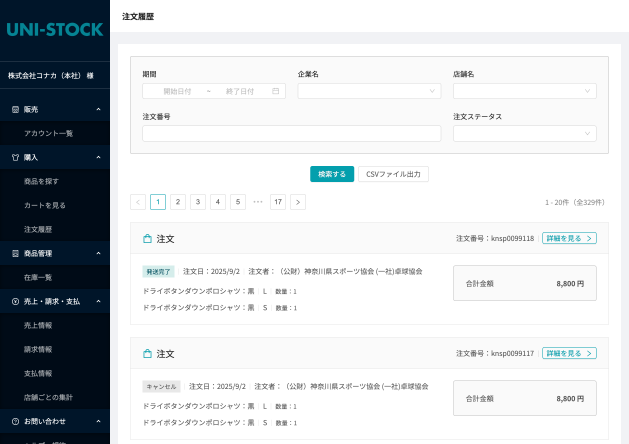Open the 企業名 dropdown

(x=369, y=91)
